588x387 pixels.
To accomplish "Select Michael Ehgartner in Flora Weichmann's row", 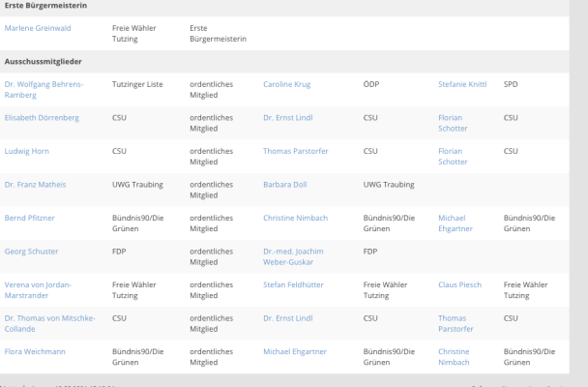I will click(x=295, y=352).
